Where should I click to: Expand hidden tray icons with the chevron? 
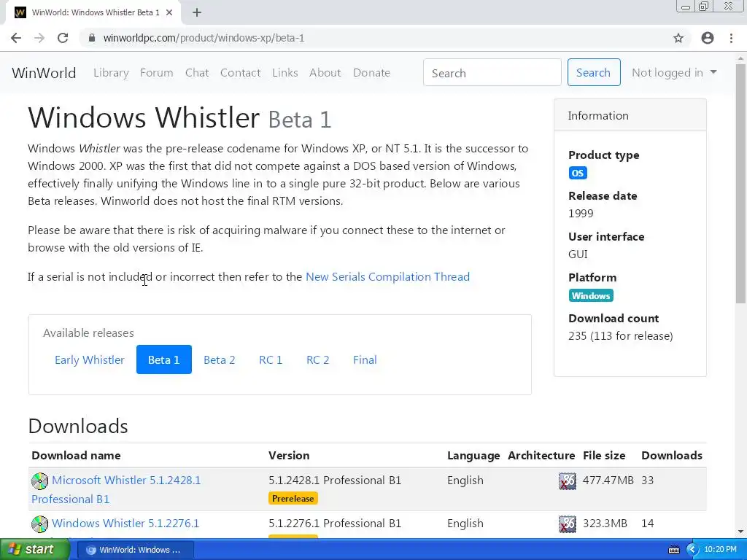click(692, 550)
